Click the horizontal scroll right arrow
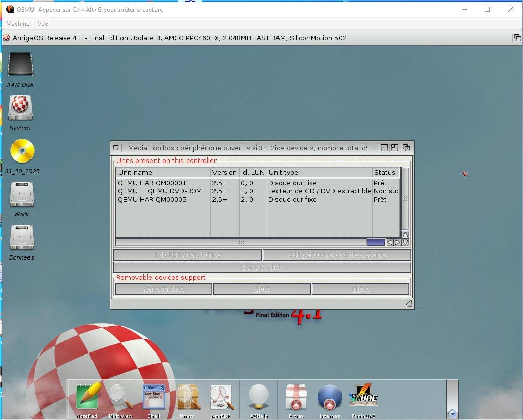Viewport: 523px width, 420px height. tap(397, 242)
